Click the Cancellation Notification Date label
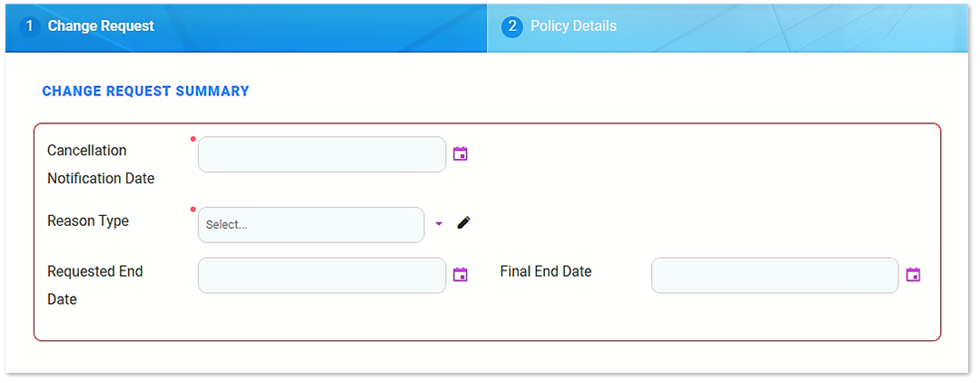This screenshot has width=980, height=383. pyautogui.click(x=100, y=164)
